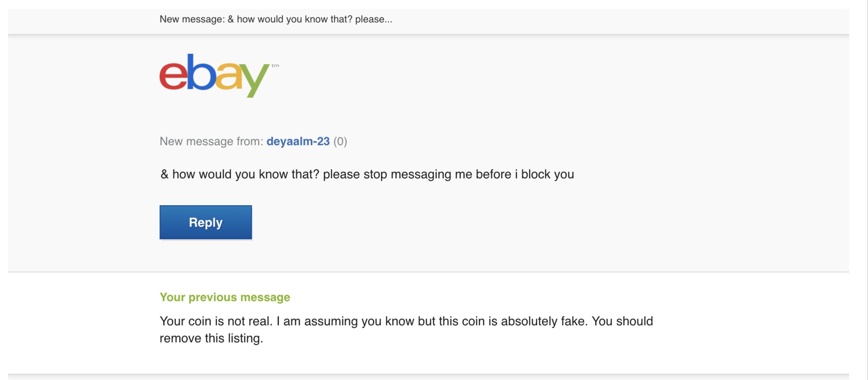Screen dimensions: 868x380
Task: Click the "tm" trademark mark beside logo
Action: (275, 66)
